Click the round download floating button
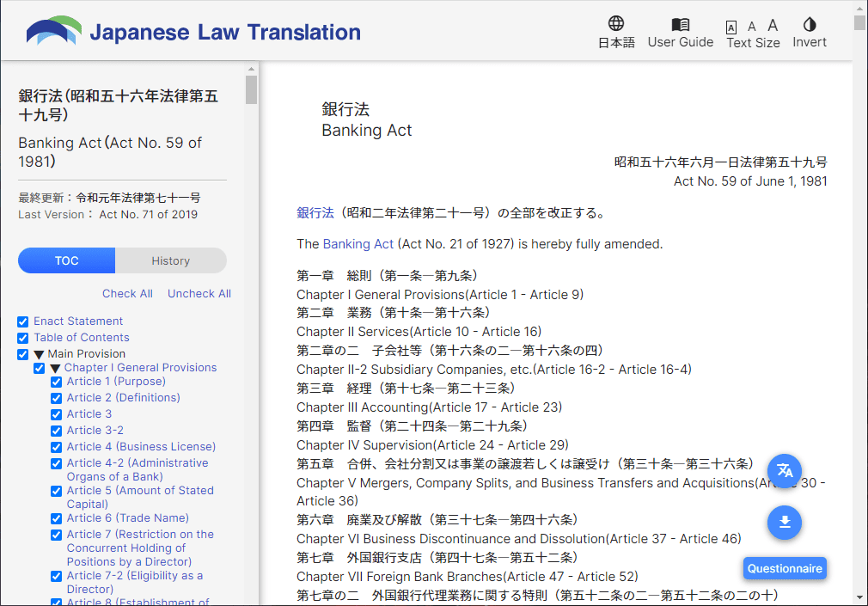868x606 pixels. pyautogui.click(x=785, y=523)
